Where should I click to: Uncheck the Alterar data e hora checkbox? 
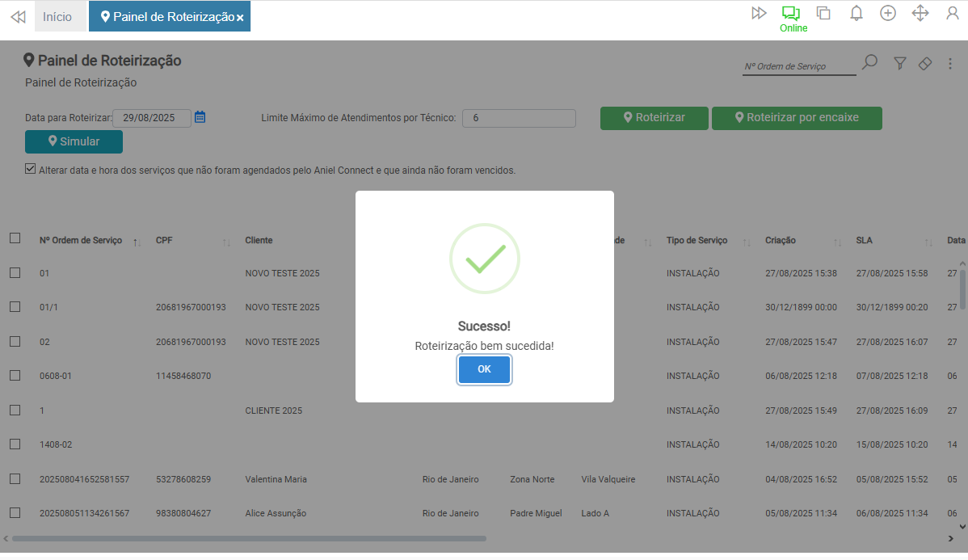(x=31, y=170)
